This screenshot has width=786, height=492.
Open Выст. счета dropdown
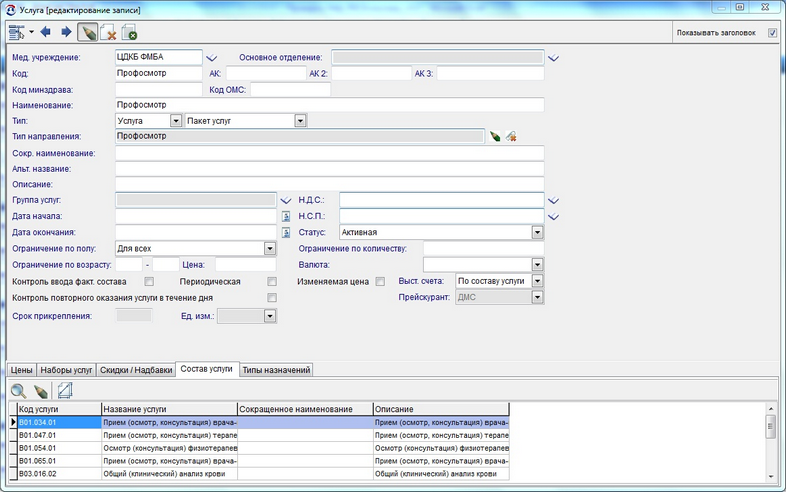pyautogui.click(x=537, y=281)
